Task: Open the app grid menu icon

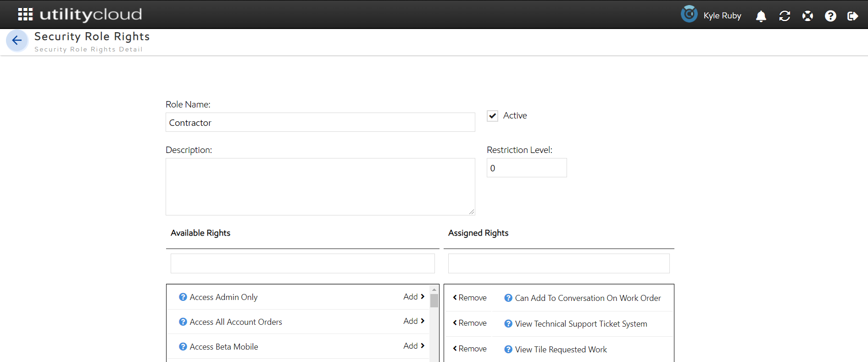Action: 25,14
